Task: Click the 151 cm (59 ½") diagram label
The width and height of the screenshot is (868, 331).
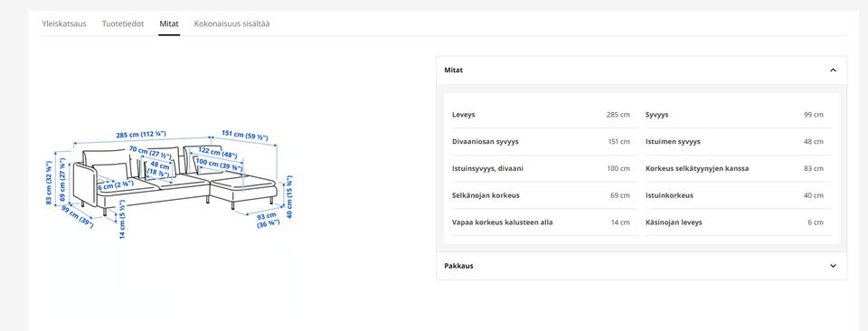Action: tap(245, 136)
